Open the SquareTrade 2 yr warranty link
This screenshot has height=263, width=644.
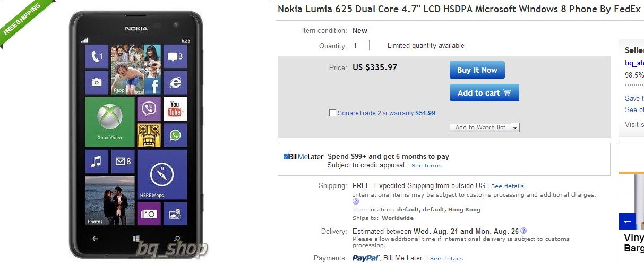(375, 113)
